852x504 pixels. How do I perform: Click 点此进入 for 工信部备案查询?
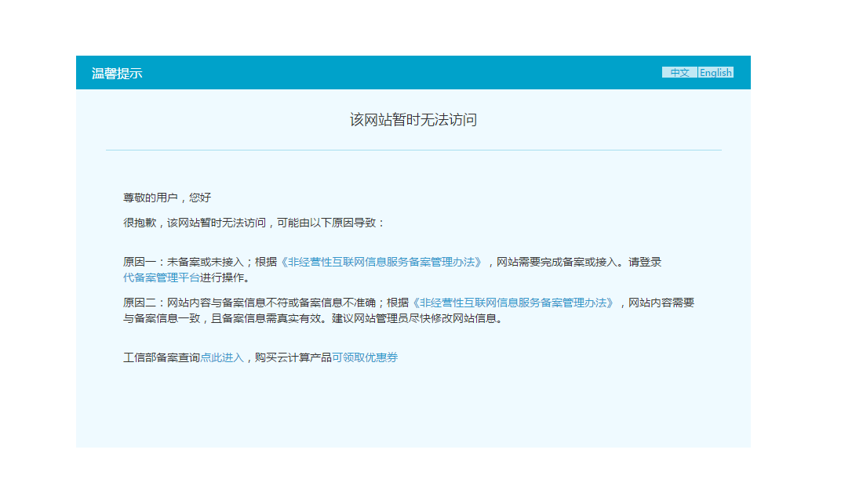222,357
